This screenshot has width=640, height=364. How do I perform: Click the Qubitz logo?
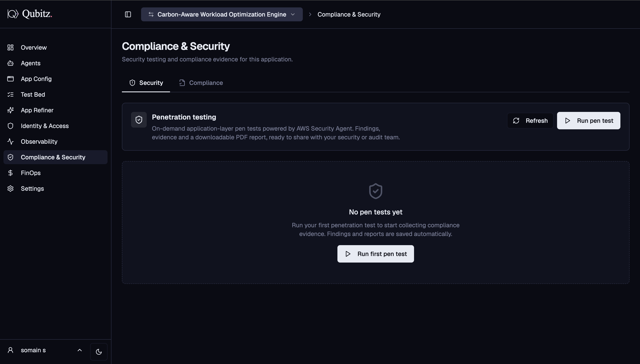[x=30, y=14]
